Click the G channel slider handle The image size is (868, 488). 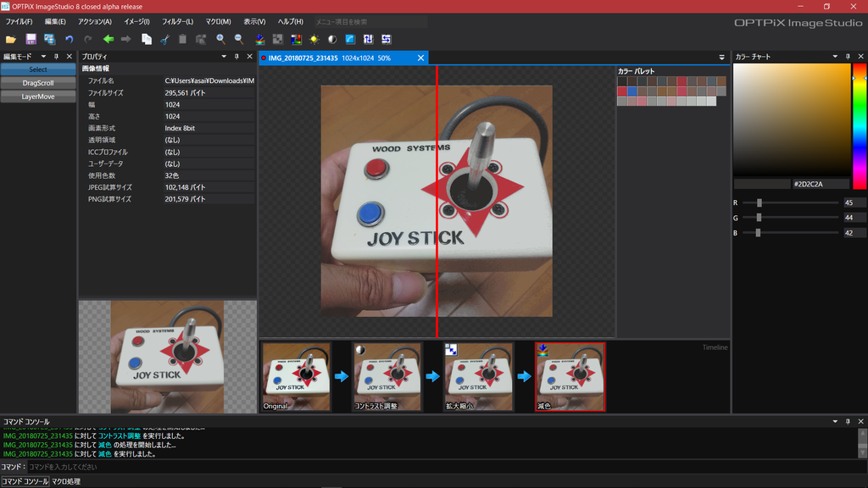coord(759,218)
